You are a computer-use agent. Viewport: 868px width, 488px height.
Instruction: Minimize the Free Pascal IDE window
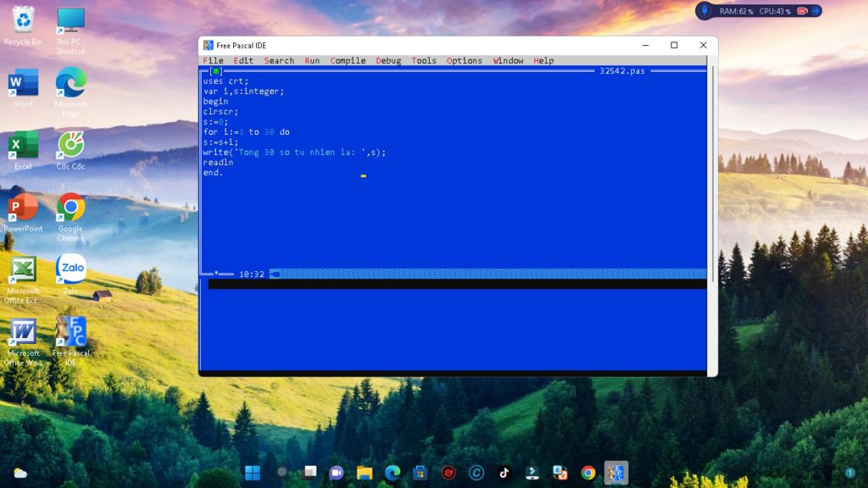pos(645,46)
